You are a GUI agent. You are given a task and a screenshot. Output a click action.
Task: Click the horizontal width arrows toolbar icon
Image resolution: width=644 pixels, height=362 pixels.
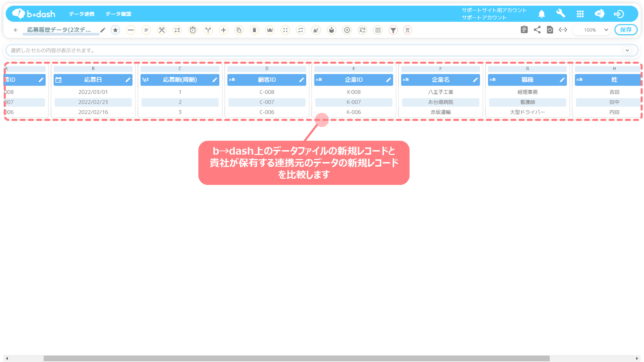click(x=131, y=30)
